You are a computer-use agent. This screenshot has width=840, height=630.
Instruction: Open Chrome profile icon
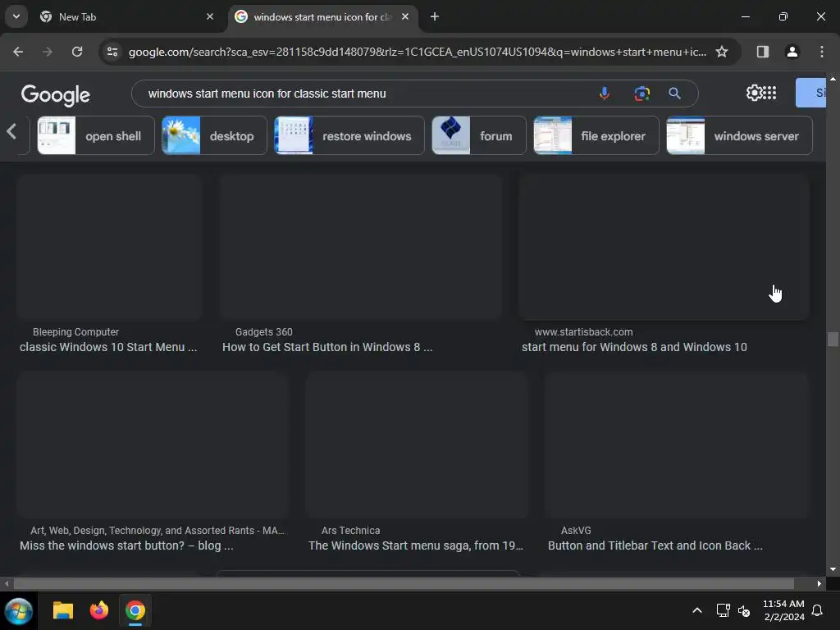coord(792,52)
